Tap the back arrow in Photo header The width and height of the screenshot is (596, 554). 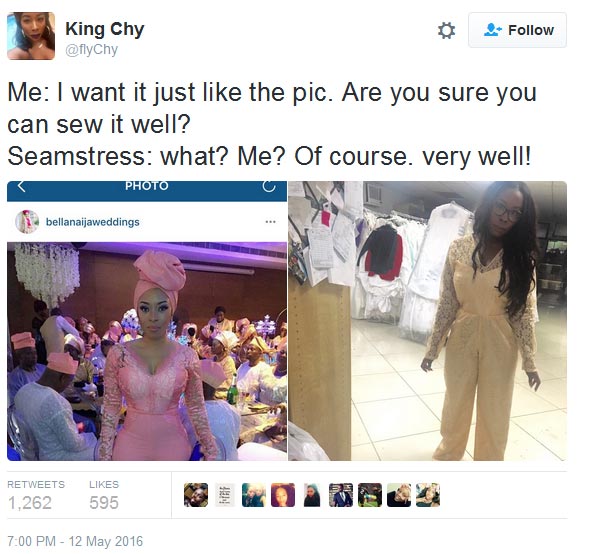pyautogui.click(x=22, y=187)
